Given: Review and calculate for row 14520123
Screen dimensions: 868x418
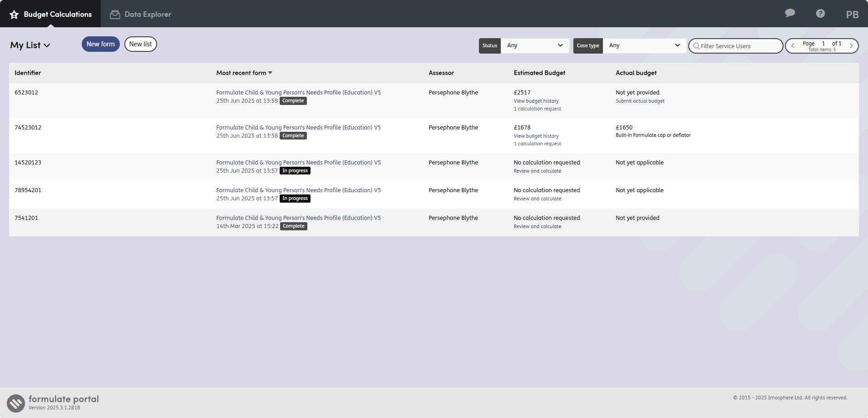Looking at the screenshot, I should [538, 171].
